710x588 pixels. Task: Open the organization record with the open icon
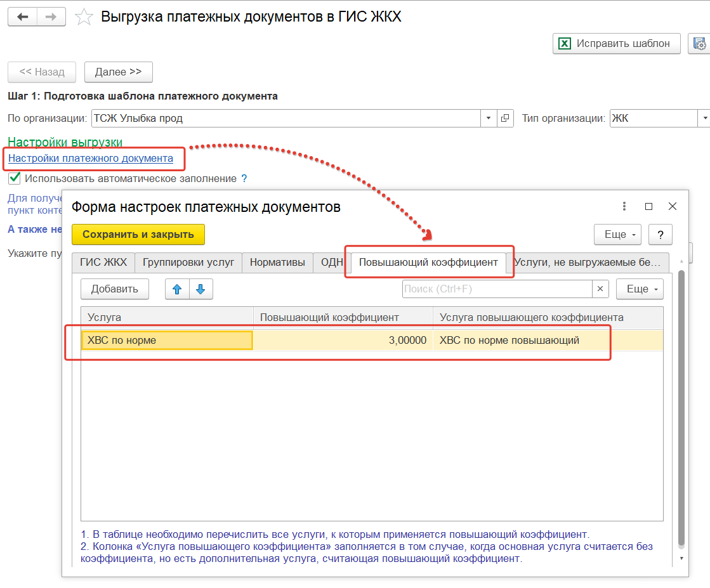pyautogui.click(x=505, y=118)
